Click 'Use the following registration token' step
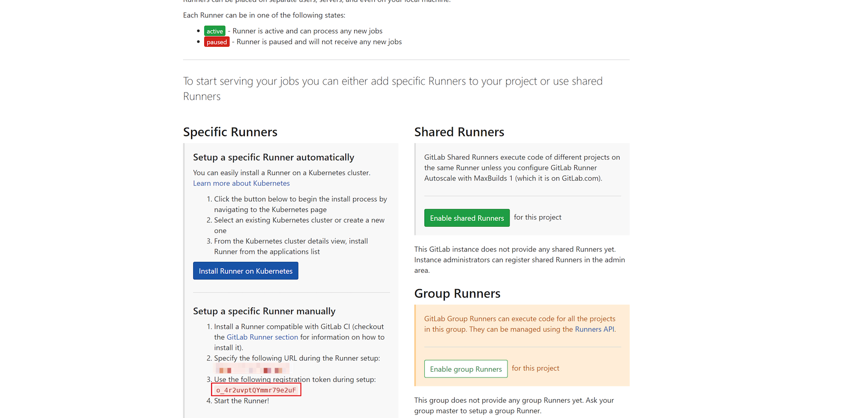This screenshot has width=868, height=418. pyautogui.click(x=295, y=379)
